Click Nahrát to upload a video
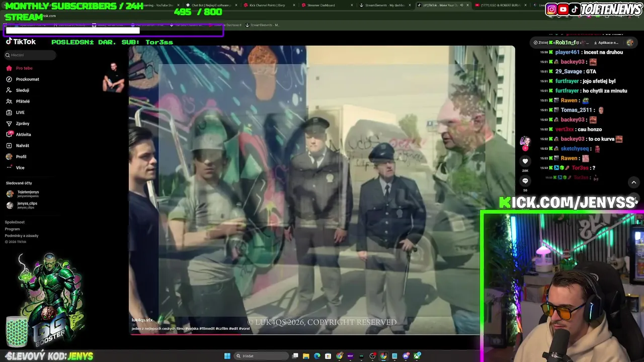The height and width of the screenshot is (362, 644). [x=22, y=145]
